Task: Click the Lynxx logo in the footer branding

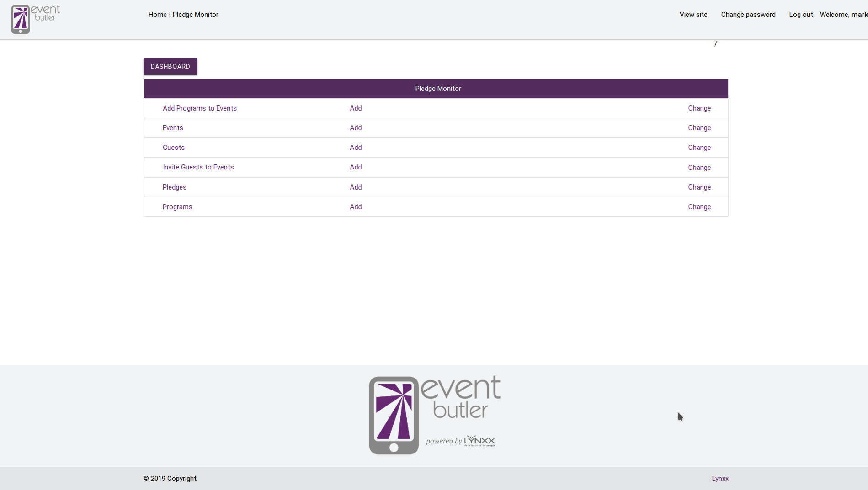Action: coord(478,441)
